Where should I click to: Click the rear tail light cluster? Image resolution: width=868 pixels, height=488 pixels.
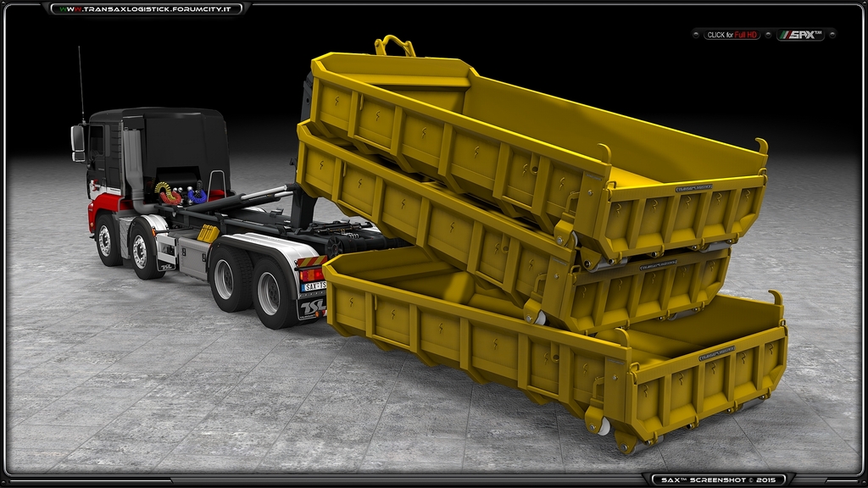point(309,275)
